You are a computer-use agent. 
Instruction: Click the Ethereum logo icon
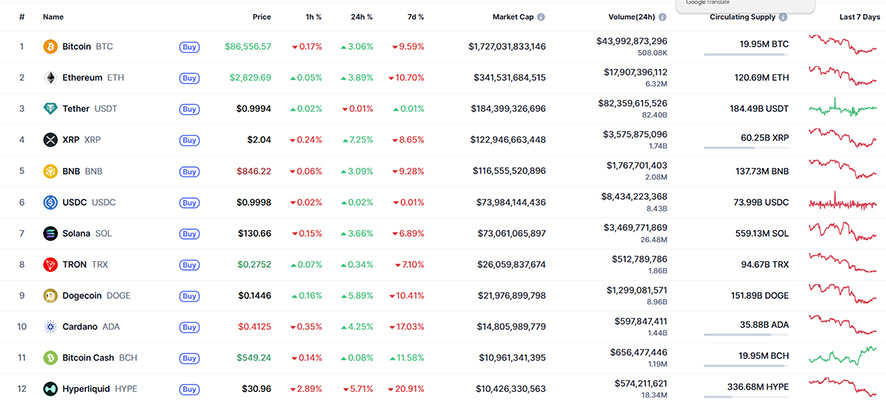pos(50,78)
